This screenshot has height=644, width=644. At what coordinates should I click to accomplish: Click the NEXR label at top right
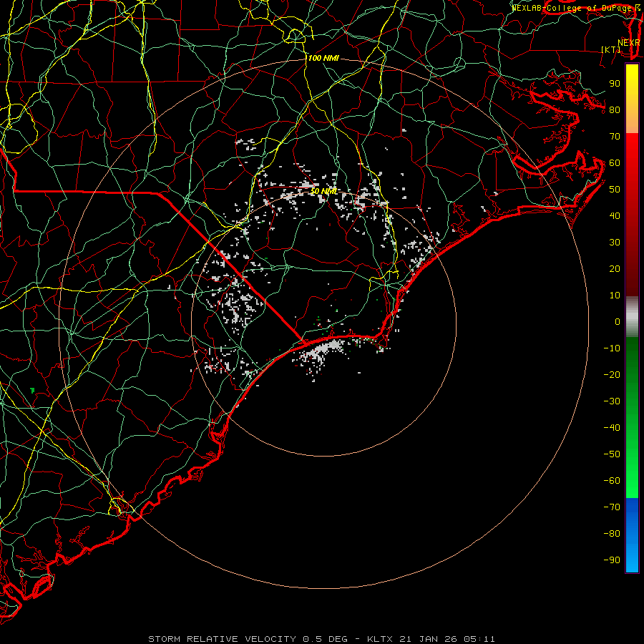coord(629,43)
